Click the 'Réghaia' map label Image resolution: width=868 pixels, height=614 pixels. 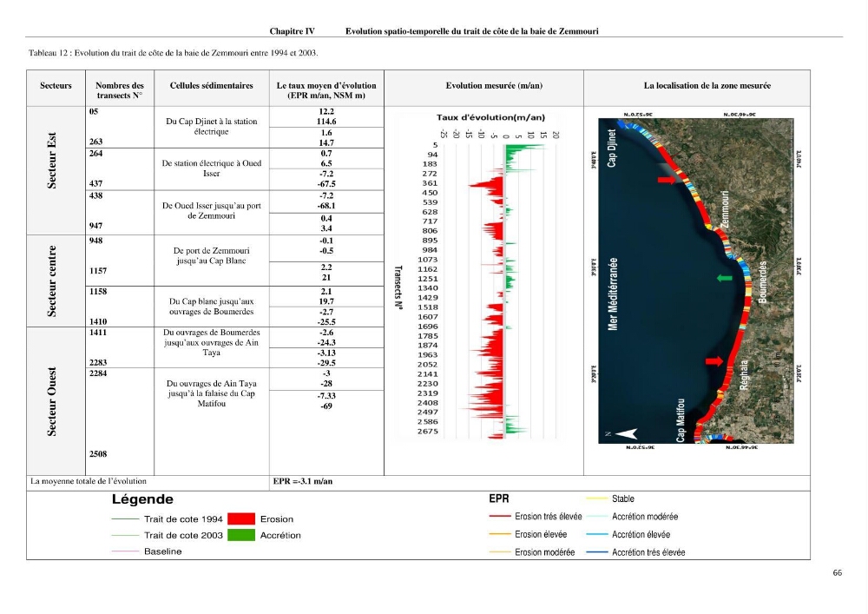pos(744,375)
